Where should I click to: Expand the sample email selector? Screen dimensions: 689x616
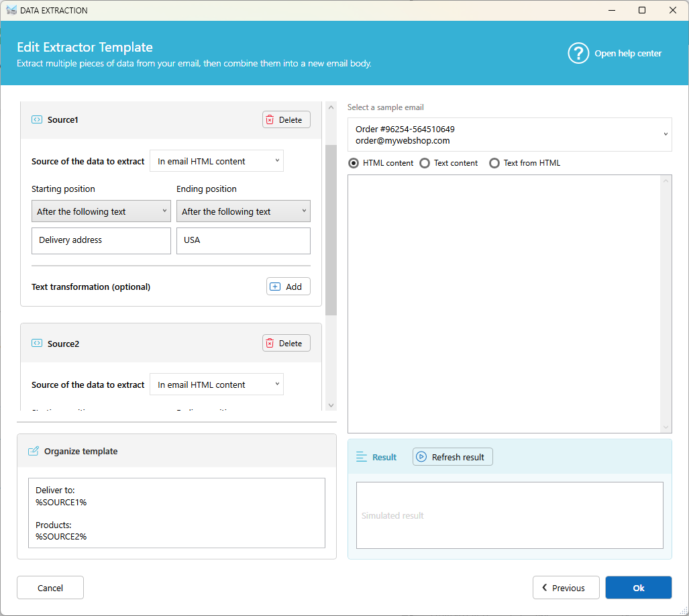point(510,134)
